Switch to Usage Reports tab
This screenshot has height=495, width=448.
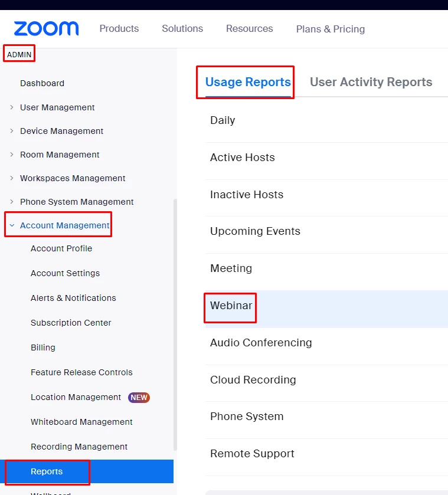click(248, 82)
